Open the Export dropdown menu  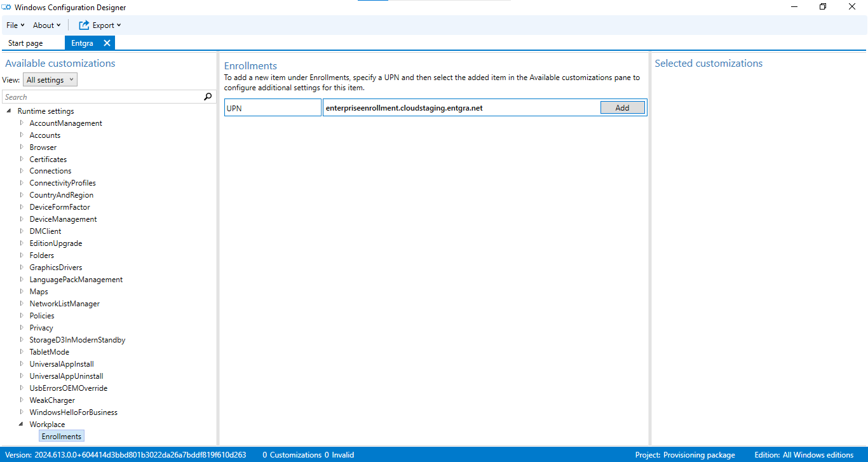[x=106, y=25]
